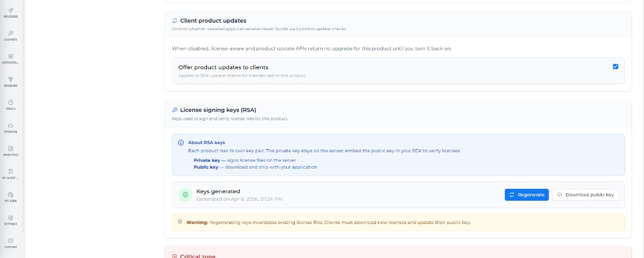Click the green shield icon by Keys generated
The image size is (644, 258).
[x=186, y=194]
